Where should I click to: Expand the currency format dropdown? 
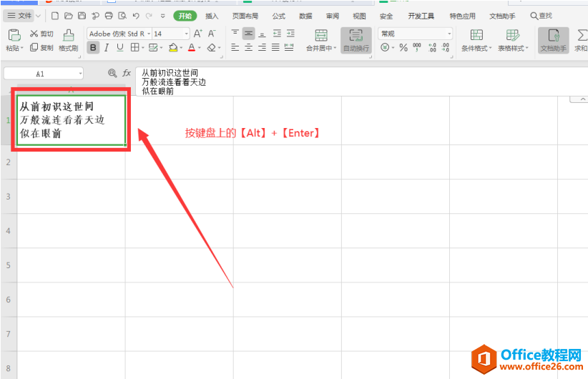393,48
